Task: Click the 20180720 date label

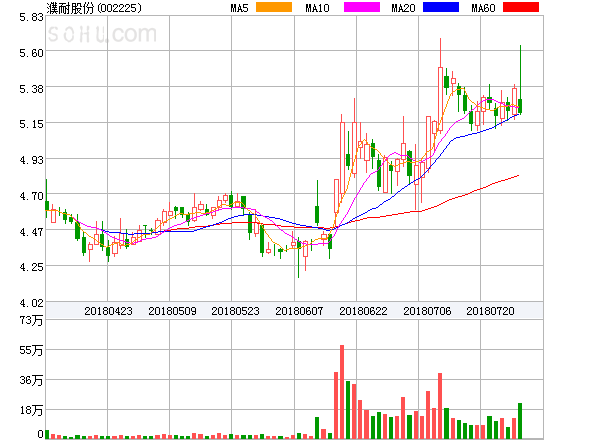Action: point(490,311)
